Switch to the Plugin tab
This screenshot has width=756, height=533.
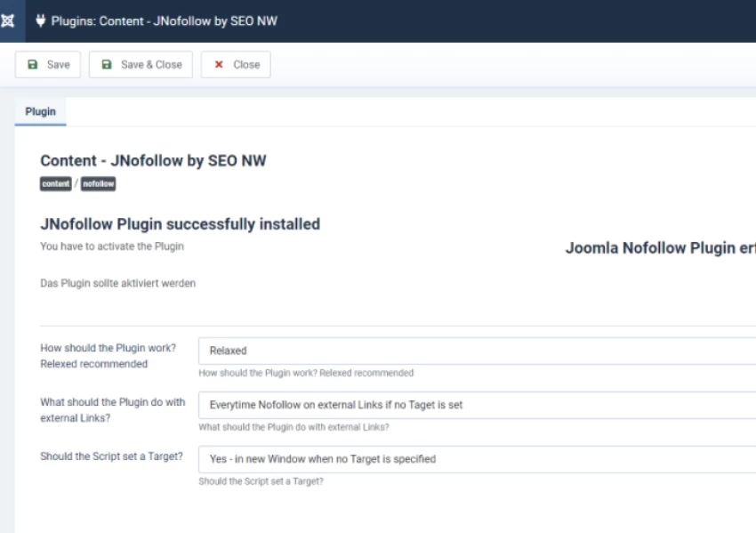[x=41, y=111]
